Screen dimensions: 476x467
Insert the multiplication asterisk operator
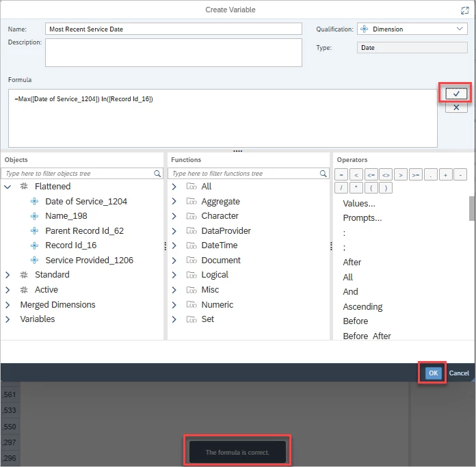pos(356,188)
